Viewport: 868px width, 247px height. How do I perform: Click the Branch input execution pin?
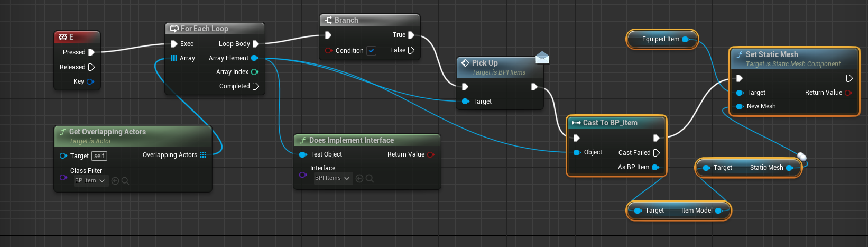[x=328, y=35]
